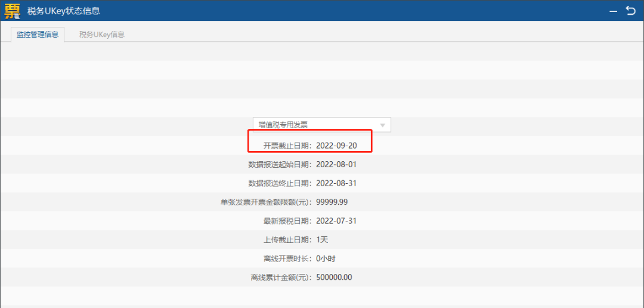Click the 离线累计金额 value 500000.00

click(335, 277)
